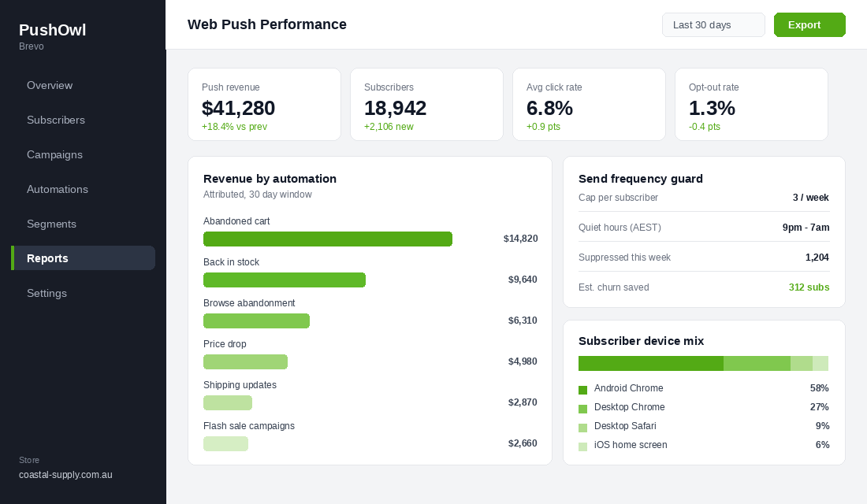Open the Overview page in sidebar
The height and width of the screenshot is (504, 867).
pyautogui.click(x=83, y=85)
